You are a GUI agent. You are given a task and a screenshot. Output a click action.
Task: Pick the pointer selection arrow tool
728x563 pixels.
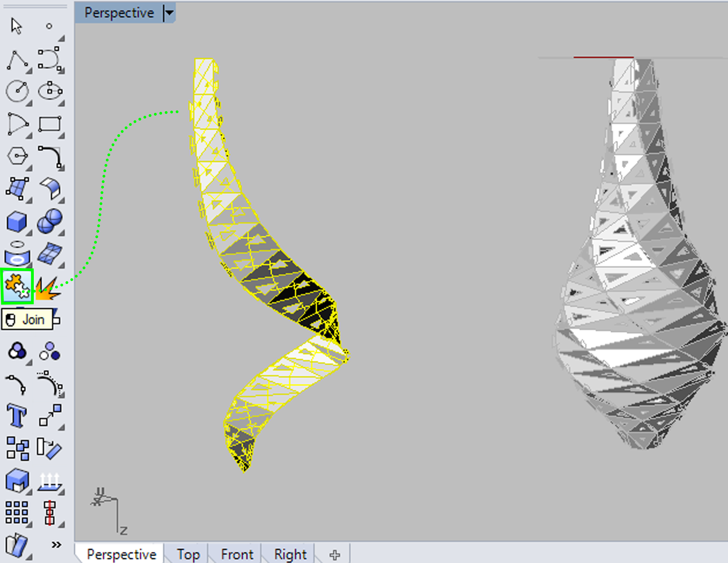coord(16,26)
